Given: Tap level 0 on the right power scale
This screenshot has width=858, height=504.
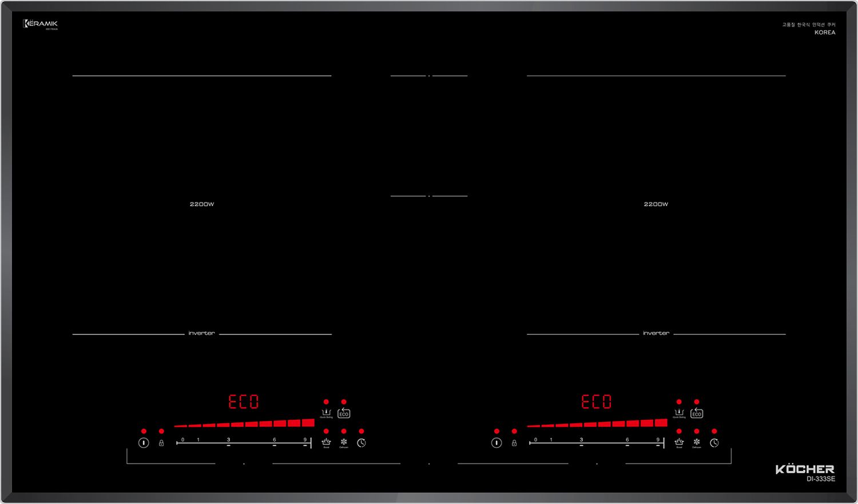Looking at the screenshot, I should pos(535,440).
